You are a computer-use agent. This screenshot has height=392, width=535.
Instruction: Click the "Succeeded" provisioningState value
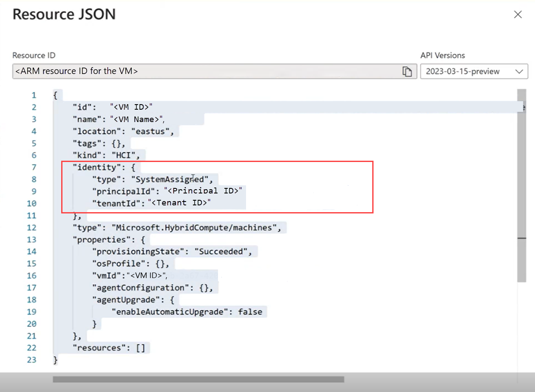tap(221, 251)
